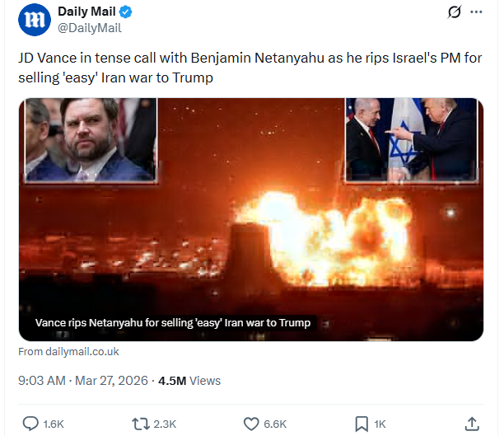
Task: Click the card headline caption overlay
Action: (173, 323)
